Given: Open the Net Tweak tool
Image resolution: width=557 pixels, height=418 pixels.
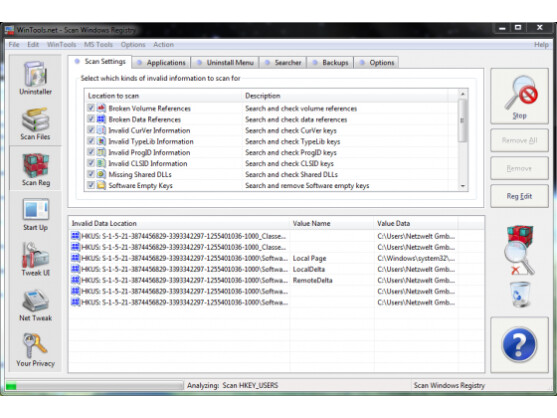Looking at the screenshot, I should point(36,305).
